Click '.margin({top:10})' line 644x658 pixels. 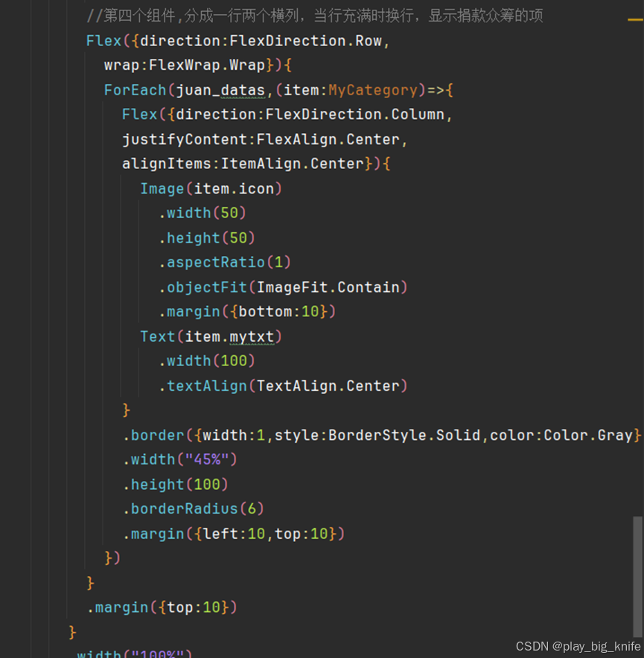(x=162, y=607)
